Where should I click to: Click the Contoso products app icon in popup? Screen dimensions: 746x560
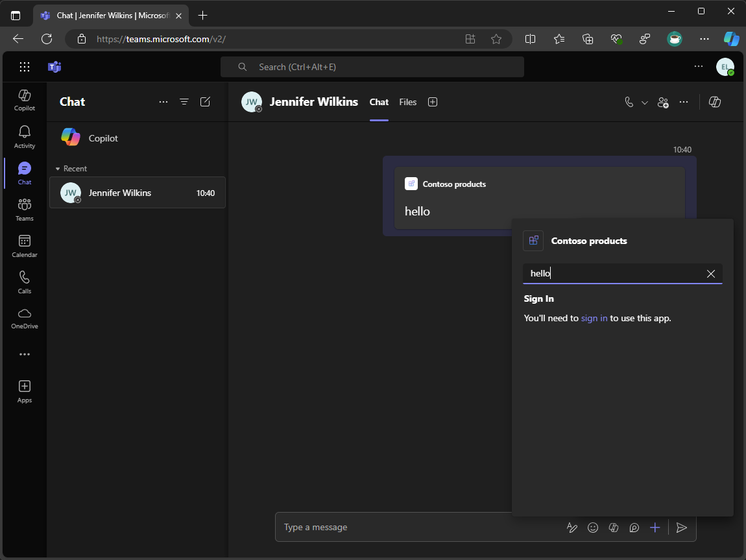click(533, 241)
